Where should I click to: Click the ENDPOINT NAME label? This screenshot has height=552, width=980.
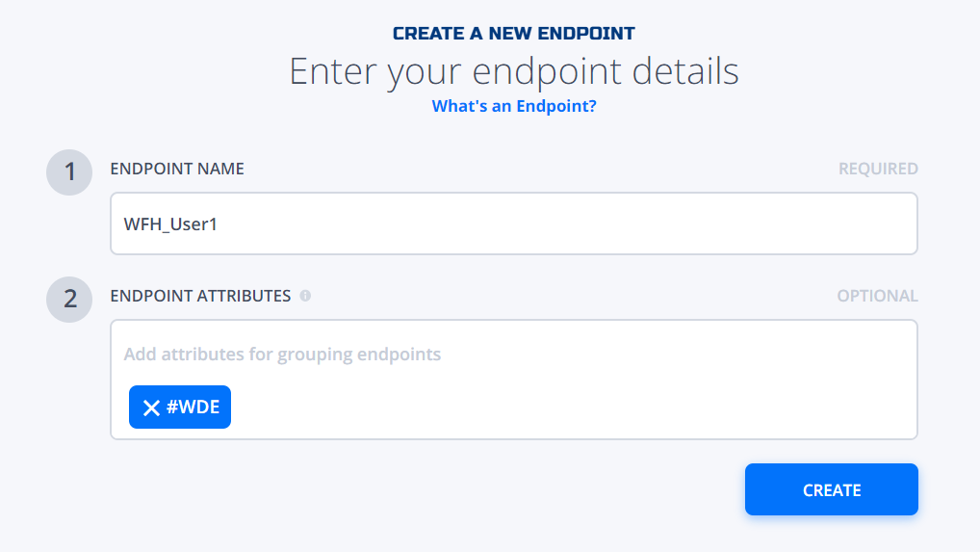(177, 169)
